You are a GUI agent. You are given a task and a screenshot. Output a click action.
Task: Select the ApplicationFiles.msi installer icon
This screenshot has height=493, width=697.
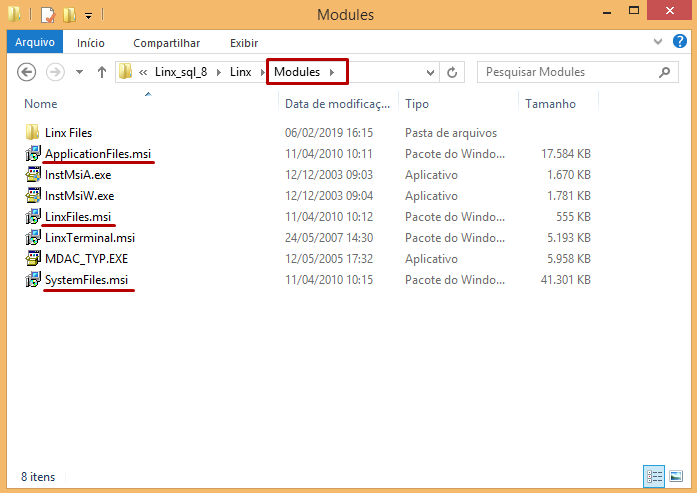pos(33,153)
